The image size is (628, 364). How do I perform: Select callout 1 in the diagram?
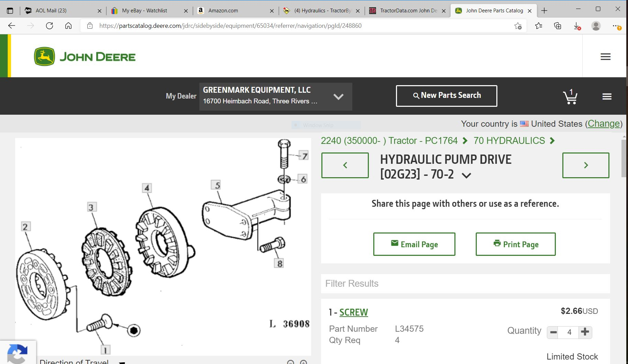106,350
